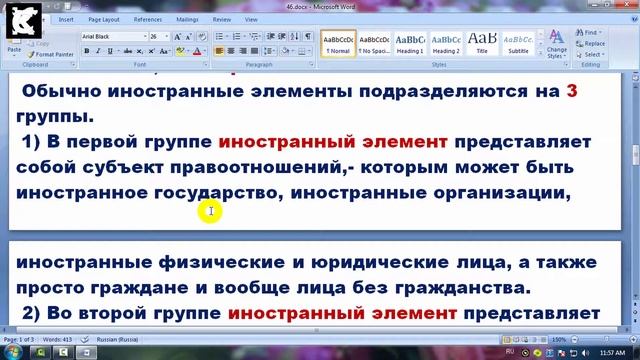This screenshot has height=360, width=640.
Task: Click the Find button
Action: tap(589, 32)
